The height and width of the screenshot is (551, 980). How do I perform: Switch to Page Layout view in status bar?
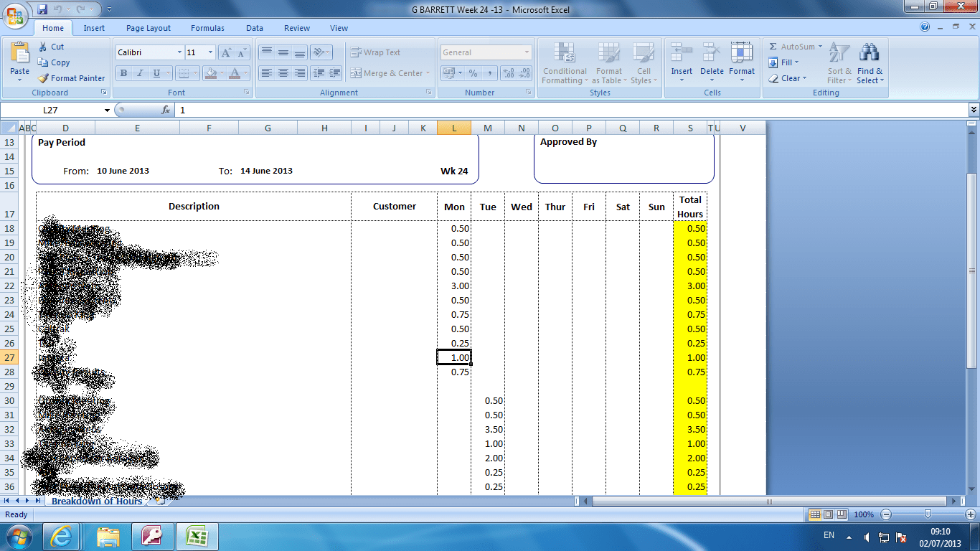[828, 514]
